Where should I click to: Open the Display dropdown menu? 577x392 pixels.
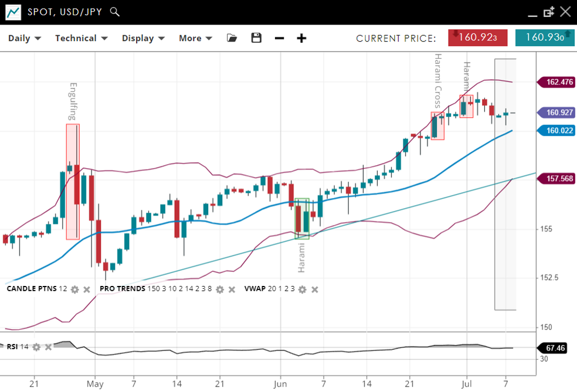tap(143, 38)
